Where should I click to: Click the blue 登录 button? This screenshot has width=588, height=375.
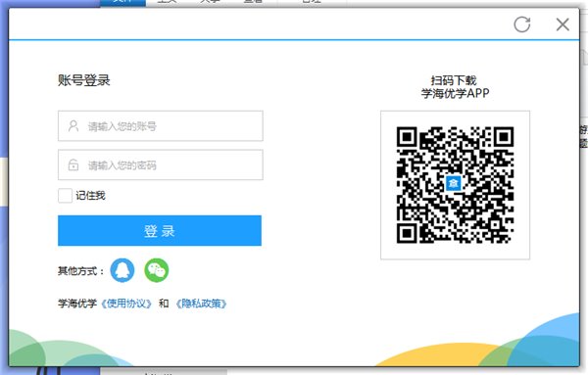tap(160, 231)
